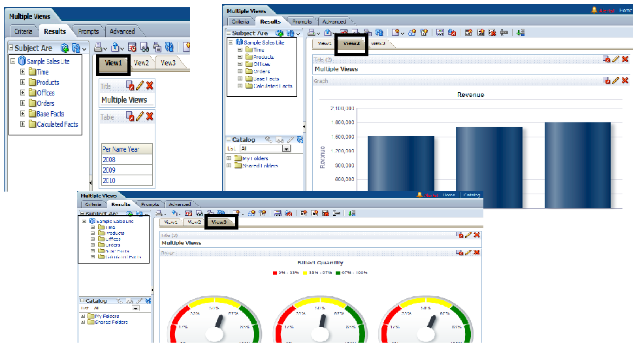The height and width of the screenshot is (344, 644).
Task: Expand Base Facts folder in View1 window
Action: (x=23, y=114)
